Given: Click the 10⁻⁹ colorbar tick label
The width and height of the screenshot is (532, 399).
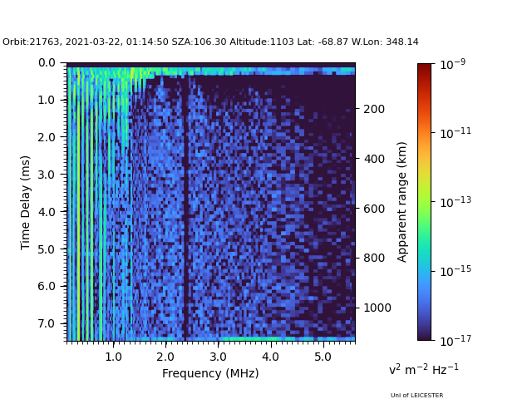Looking at the screenshot, I should 452,64.
